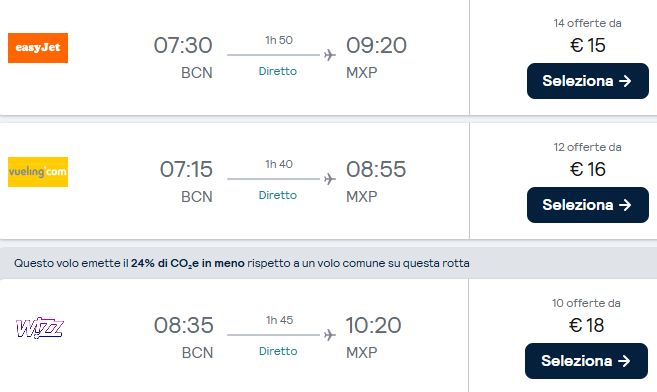Click the airplane icon on the easyJet route

click(330, 55)
